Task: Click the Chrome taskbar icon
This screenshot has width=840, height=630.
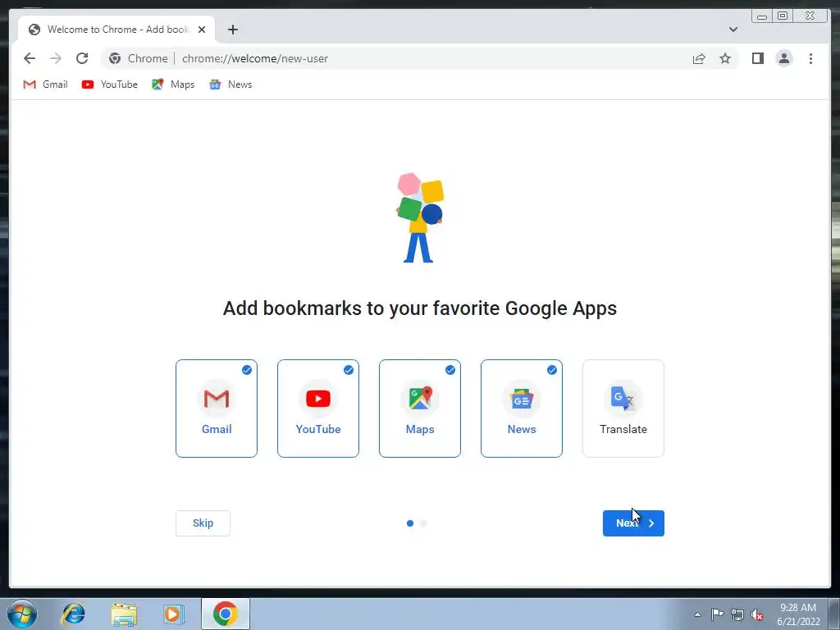Action: click(x=226, y=614)
